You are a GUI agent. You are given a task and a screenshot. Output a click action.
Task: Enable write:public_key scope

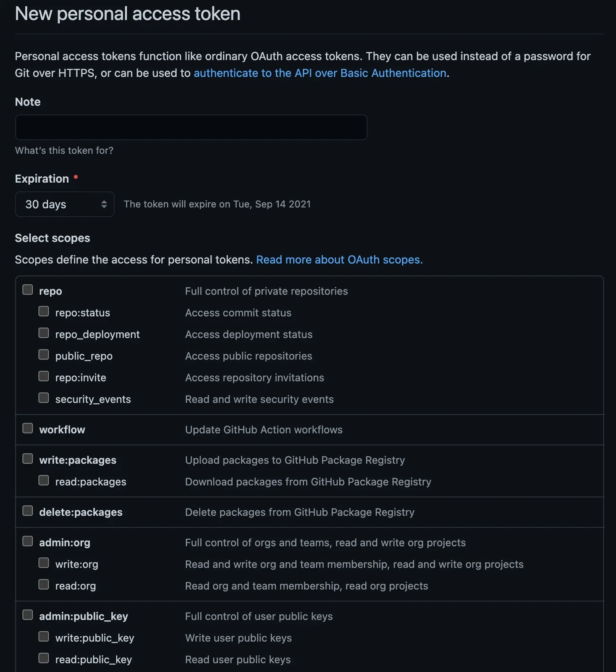point(44,637)
